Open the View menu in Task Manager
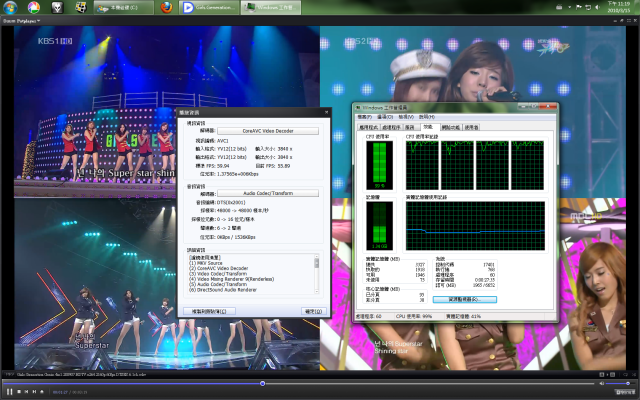The image size is (640, 400). pos(406,117)
